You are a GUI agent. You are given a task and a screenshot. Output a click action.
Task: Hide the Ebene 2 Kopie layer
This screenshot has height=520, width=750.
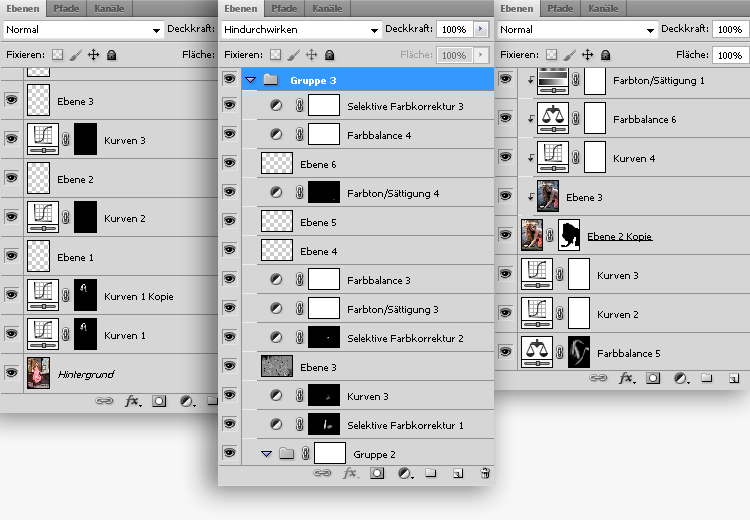pyautogui.click(x=507, y=236)
